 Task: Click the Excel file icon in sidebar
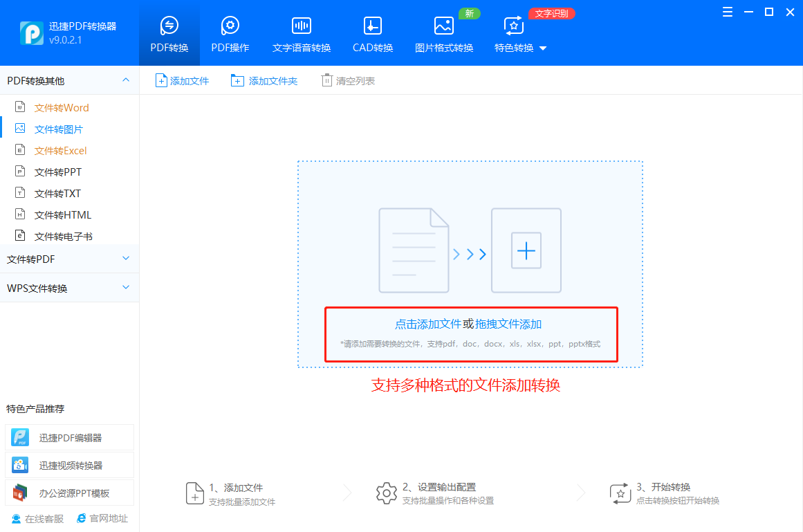(x=20, y=149)
